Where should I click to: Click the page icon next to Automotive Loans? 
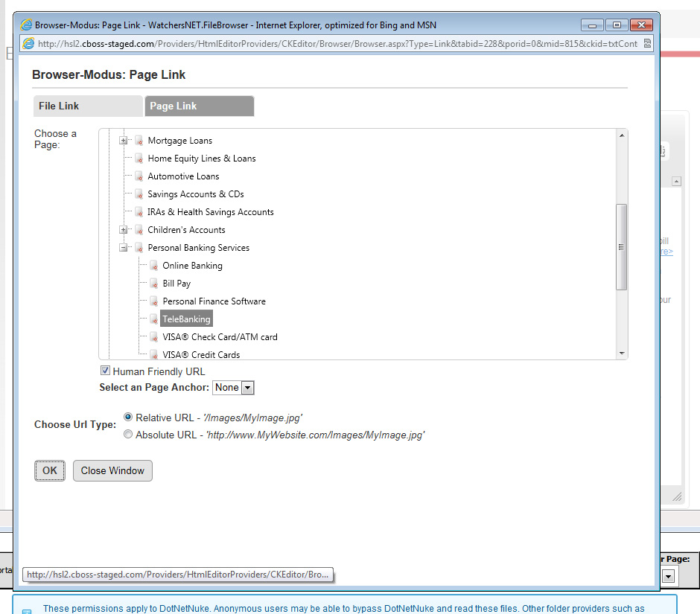[x=139, y=176]
